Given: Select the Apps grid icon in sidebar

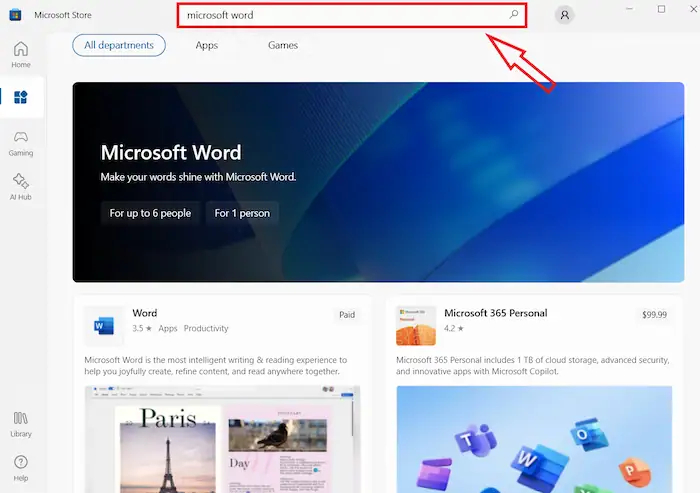Looking at the screenshot, I should pyautogui.click(x=20, y=98).
